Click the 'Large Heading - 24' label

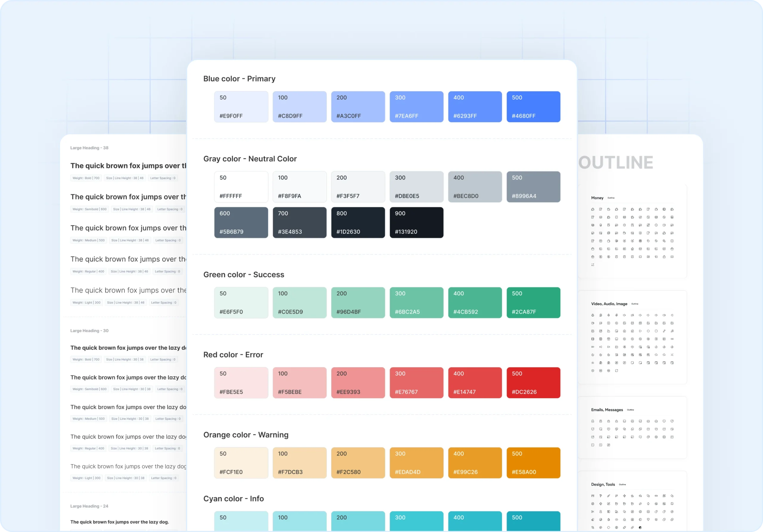click(x=89, y=506)
